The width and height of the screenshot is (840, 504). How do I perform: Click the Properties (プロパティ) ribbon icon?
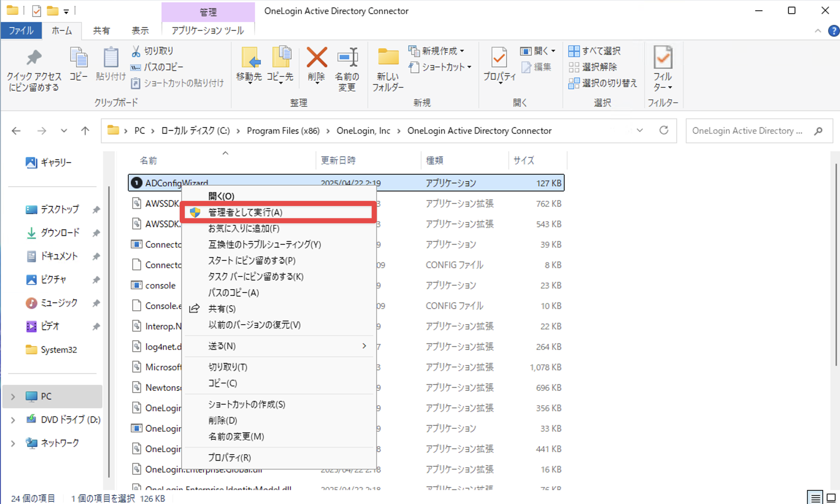coord(499,58)
